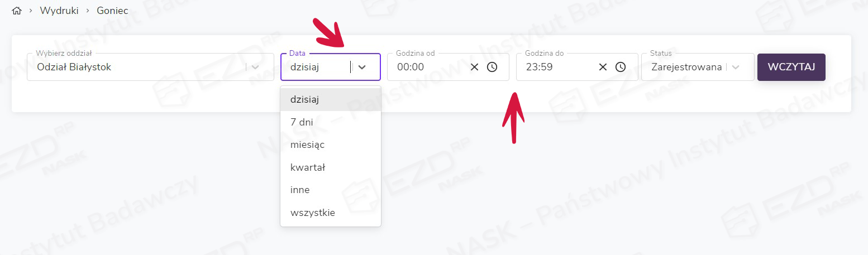This screenshot has width=868, height=255.
Task: Expand the Wybierz oddział dropdown
Action: pos(255,67)
